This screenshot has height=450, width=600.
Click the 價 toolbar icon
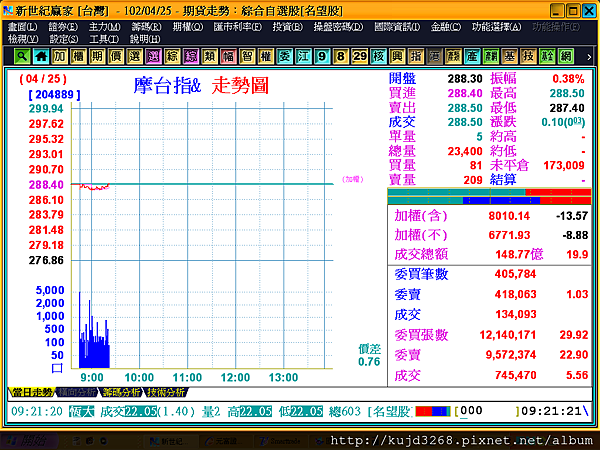coord(116,57)
